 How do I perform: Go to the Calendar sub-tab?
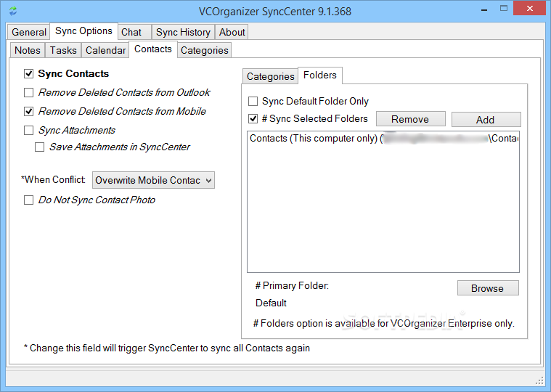[x=105, y=50]
